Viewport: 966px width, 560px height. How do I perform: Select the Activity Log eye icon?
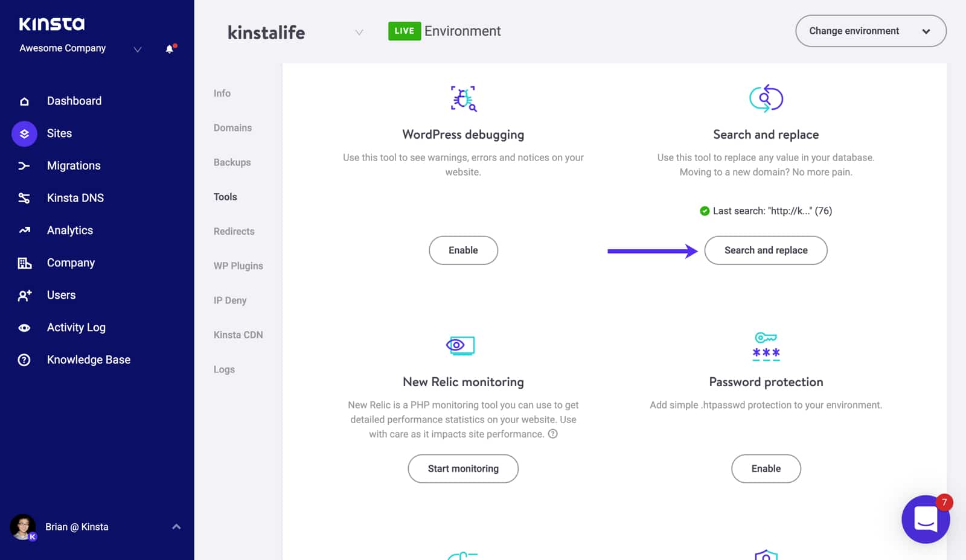coord(24,327)
